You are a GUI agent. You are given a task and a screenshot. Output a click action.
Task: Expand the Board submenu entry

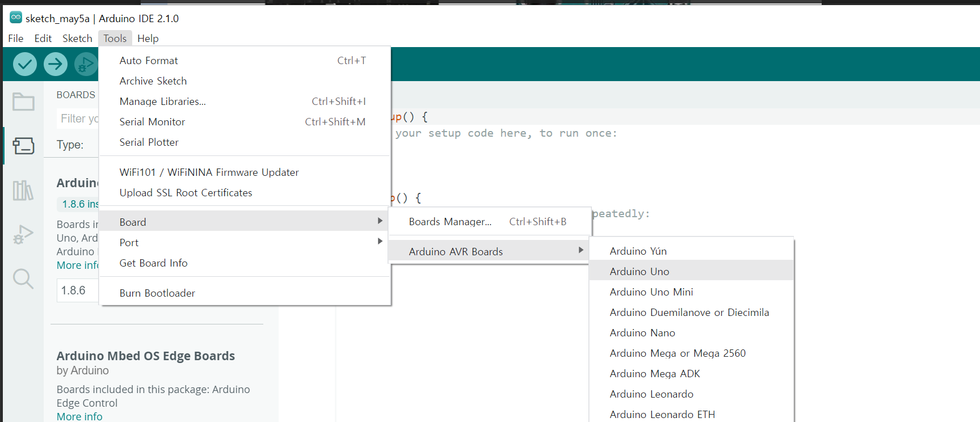click(245, 222)
